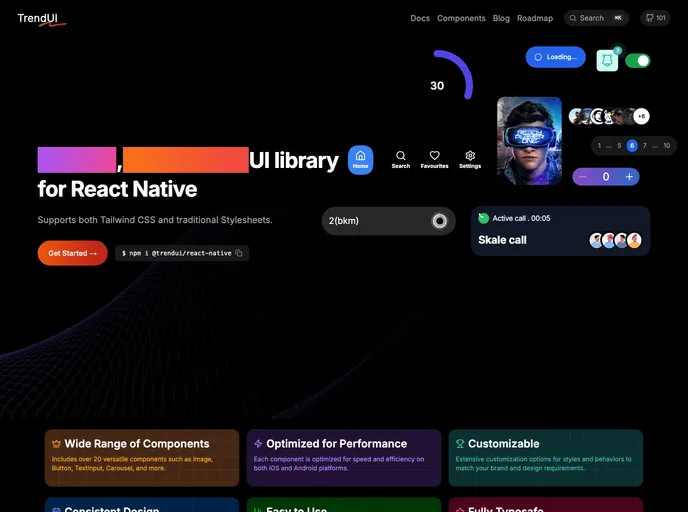Go to the Blog
The image size is (688, 512).
tap(501, 18)
